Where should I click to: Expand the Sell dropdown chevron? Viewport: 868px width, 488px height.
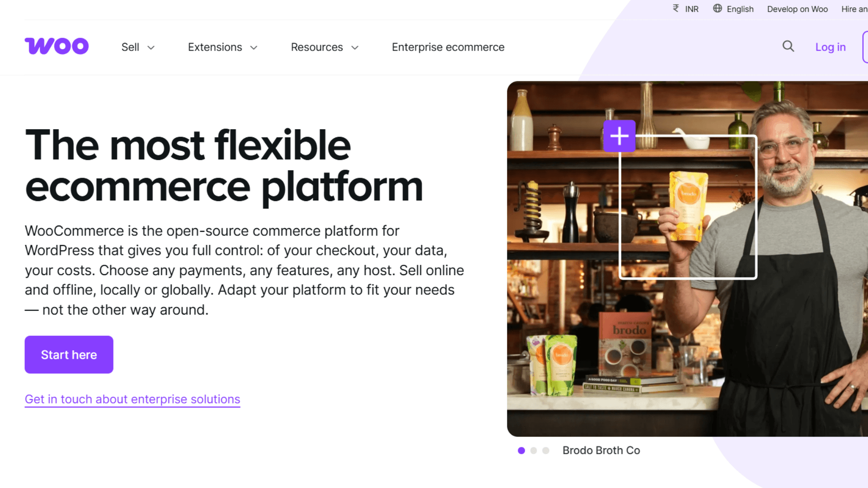point(151,47)
